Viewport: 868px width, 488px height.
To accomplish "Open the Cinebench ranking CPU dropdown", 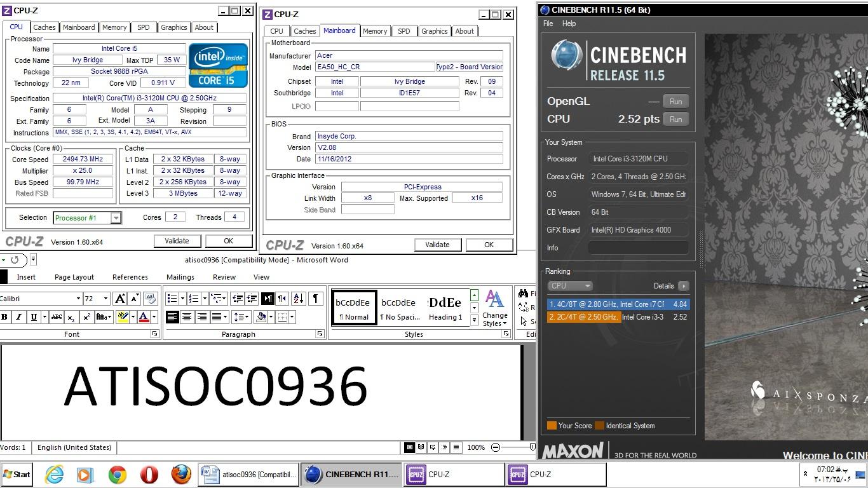I will tap(571, 286).
